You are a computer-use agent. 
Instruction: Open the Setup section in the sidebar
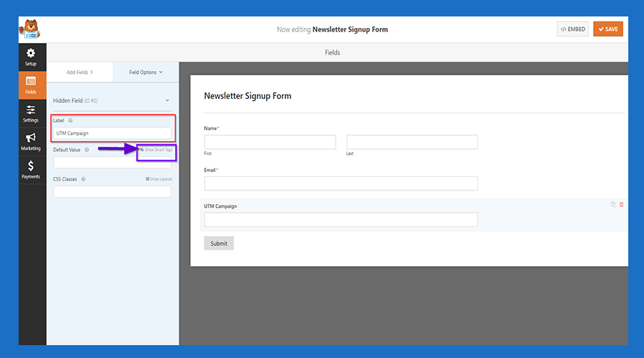(x=31, y=57)
